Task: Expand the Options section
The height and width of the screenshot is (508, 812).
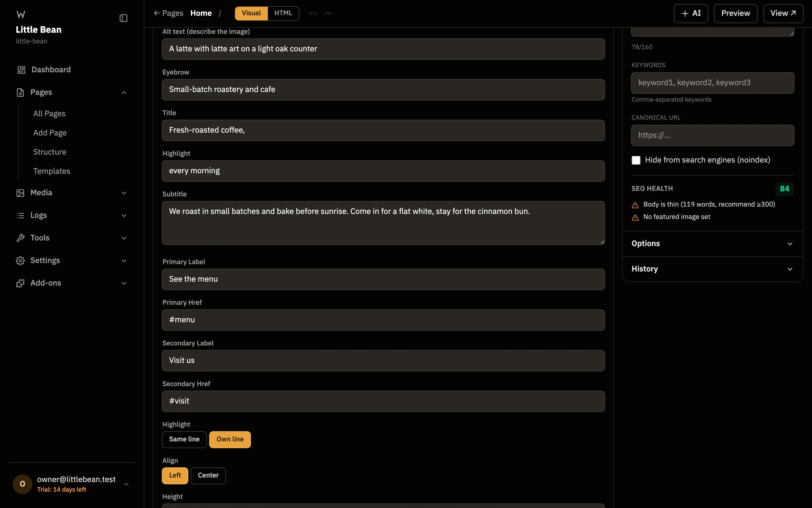Action: [x=712, y=244]
